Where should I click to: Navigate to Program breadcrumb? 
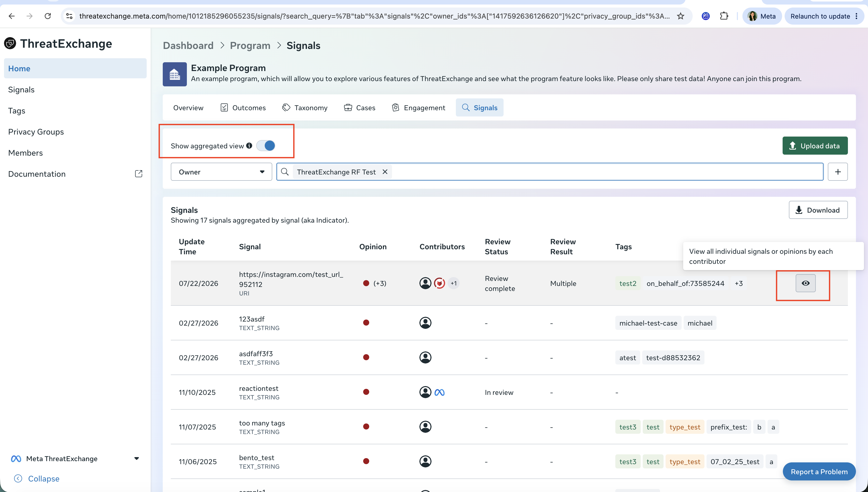coord(250,45)
